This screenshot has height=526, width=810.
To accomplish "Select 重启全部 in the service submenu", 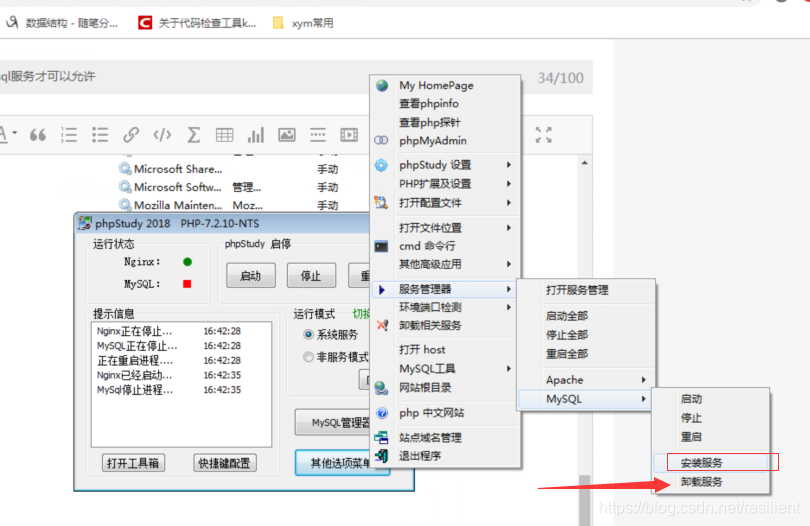I will (567, 354).
